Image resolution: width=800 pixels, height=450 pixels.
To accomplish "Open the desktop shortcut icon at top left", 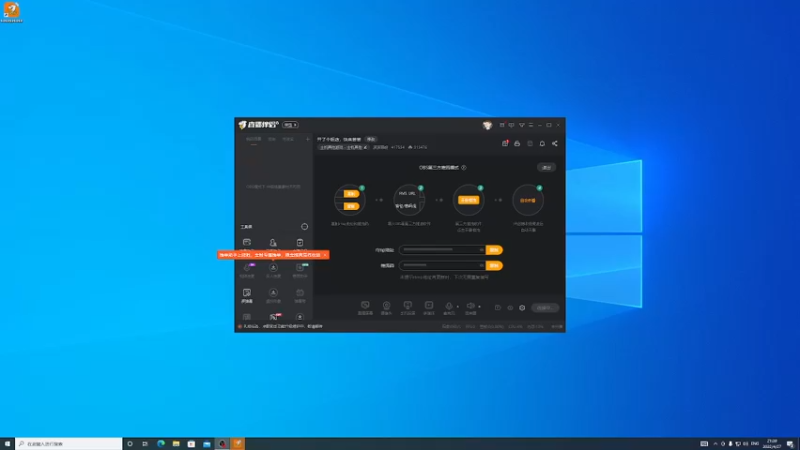I will click(x=11, y=12).
